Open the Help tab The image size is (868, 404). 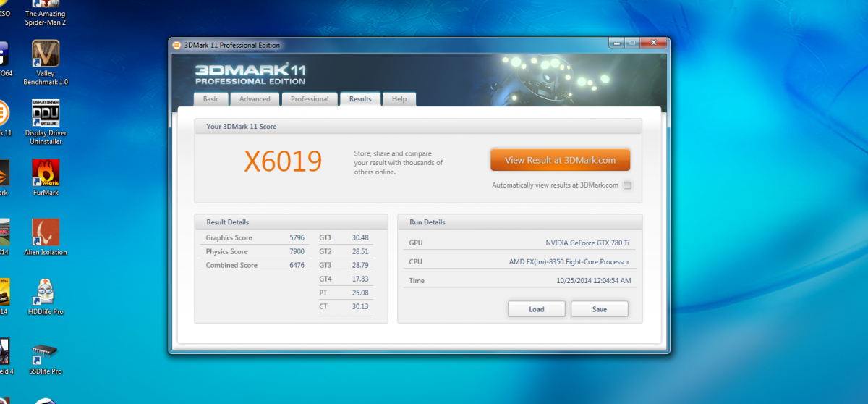click(399, 99)
